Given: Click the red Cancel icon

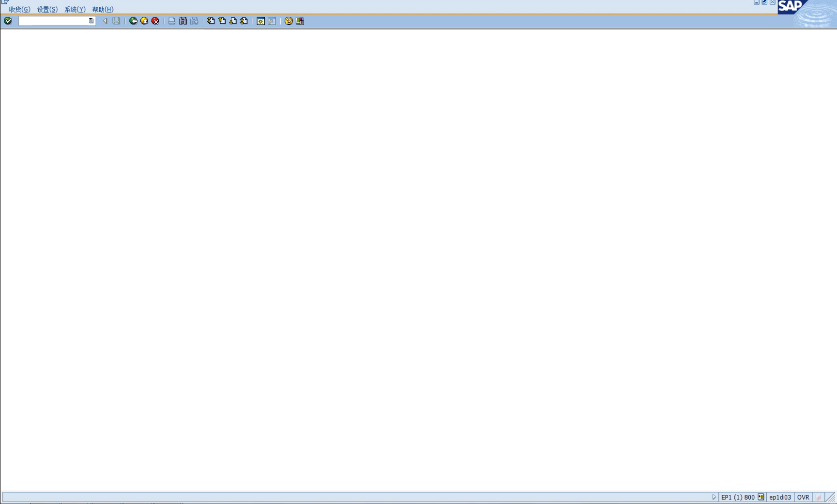Looking at the screenshot, I should tap(155, 21).
